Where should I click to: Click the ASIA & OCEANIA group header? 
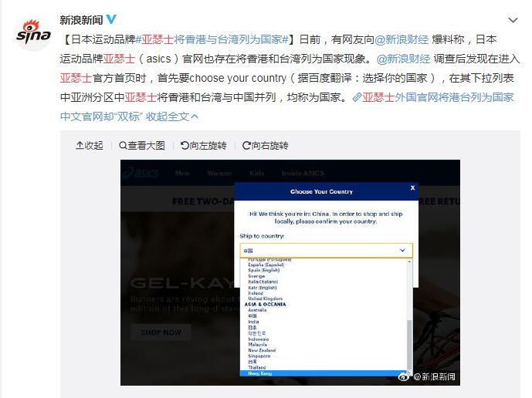point(266,305)
